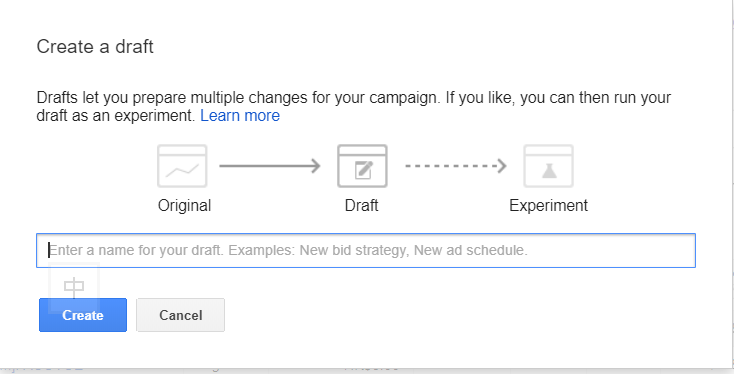Click the "Original" label under chart icon
This screenshot has height=374, width=734.
[x=184, y=205]
